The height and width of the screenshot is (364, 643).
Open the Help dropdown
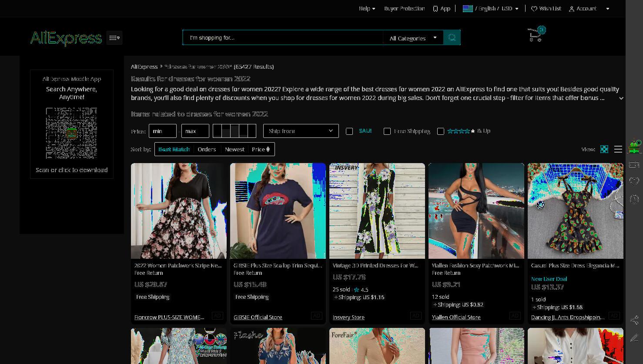click(367, 9)
